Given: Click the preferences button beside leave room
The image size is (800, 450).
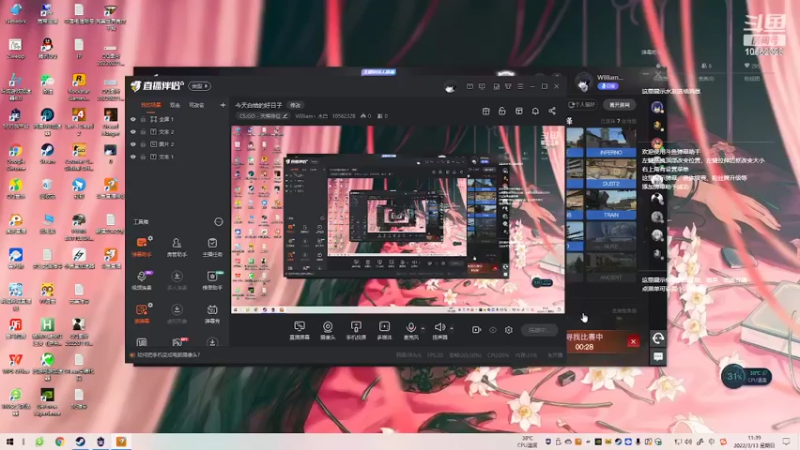Looking at the screenshot, I should (x=582, y=105).
